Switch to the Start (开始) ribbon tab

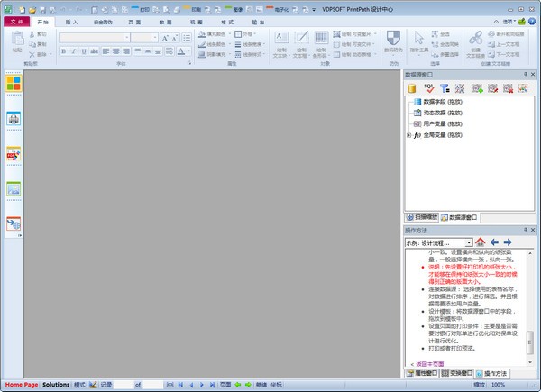tap(42, 22)
